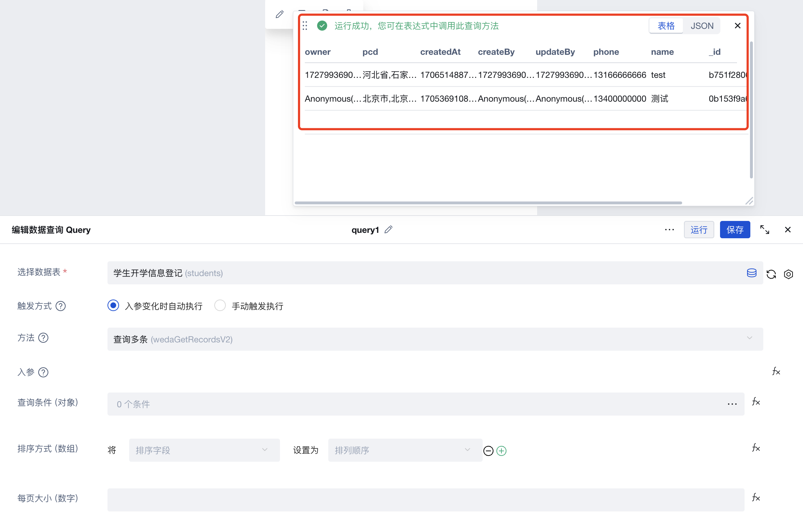Click the 保存 button
803x532 pixels.
click(735, 230)
